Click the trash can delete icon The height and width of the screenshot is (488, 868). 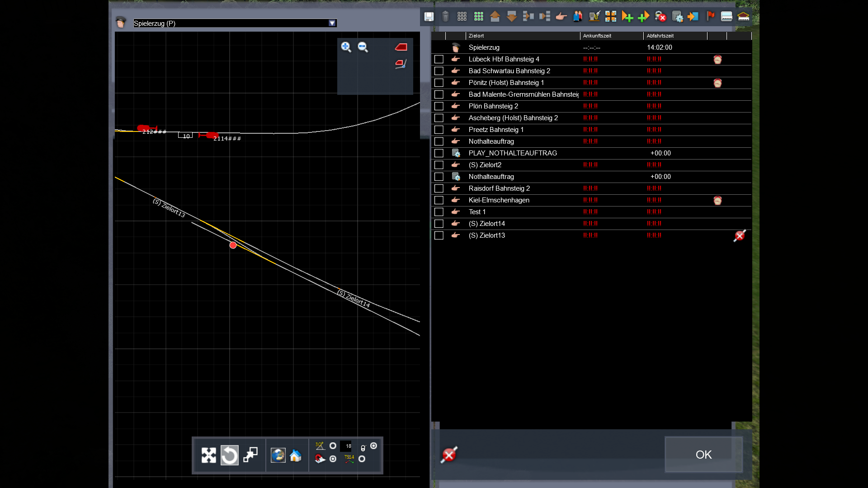(445, 17)
